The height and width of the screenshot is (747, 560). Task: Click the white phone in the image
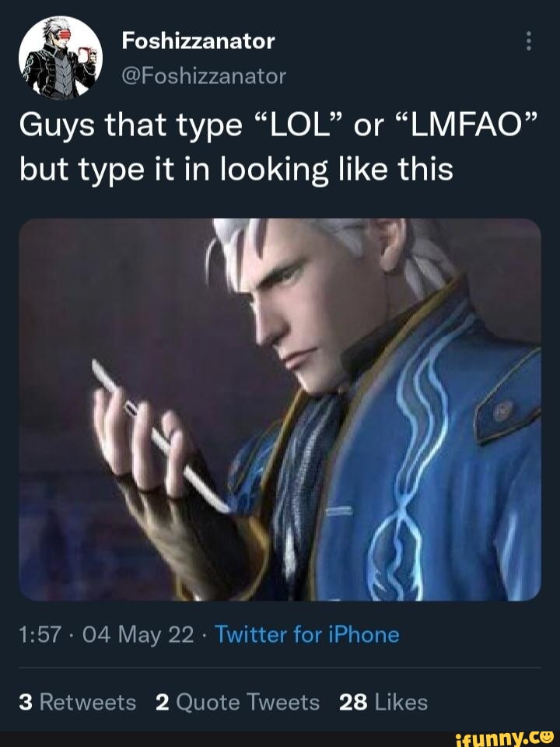[x=159, y=434]
